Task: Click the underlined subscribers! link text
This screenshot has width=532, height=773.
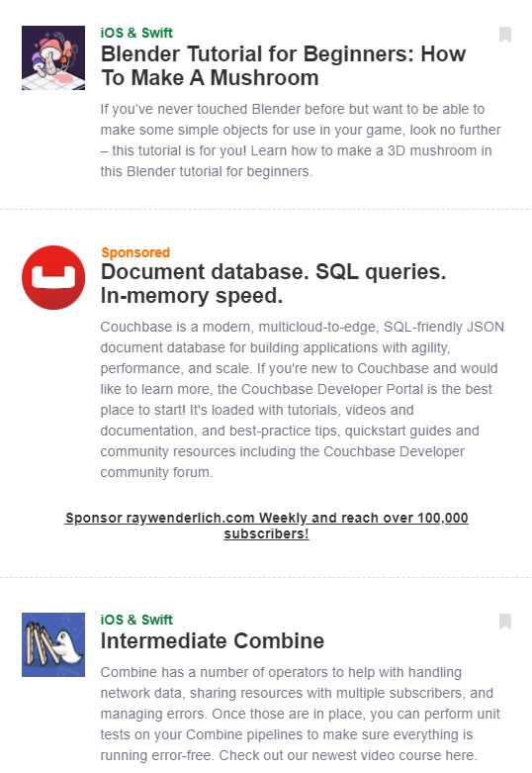Action: [x=266, y=533]
